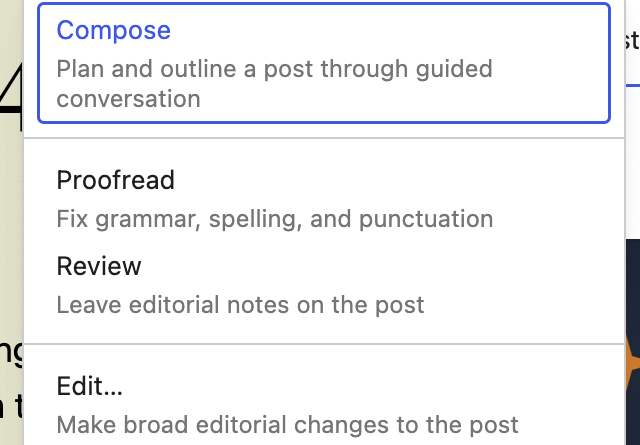This screenshot has height=445, width=640.
Task: Click "Leave editorial notes on the post"
Action: click(x=240, y=304)
